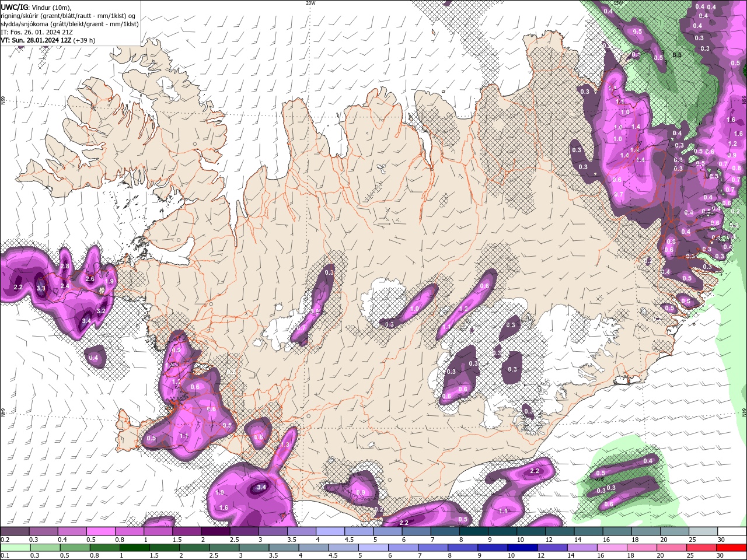This screenshot has height=560, width=747.
Task: Pick the dark blue rain swatch labeled 10
Action: click(x=521, y=548)
